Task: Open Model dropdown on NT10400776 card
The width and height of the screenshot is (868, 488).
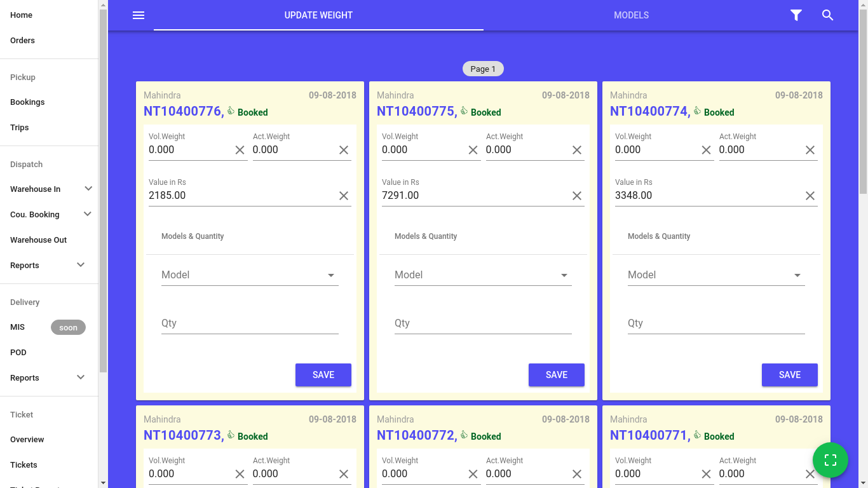Action: [250, 275]
